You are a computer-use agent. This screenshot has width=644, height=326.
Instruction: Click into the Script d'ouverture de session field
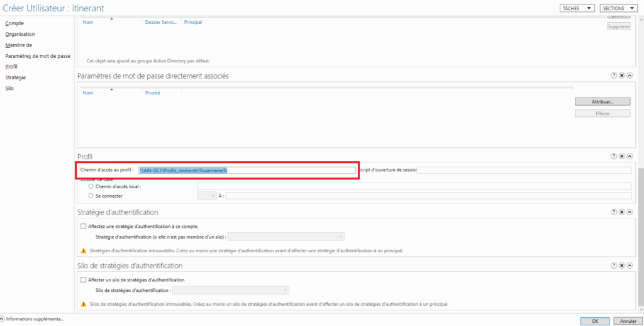(524, 170)
